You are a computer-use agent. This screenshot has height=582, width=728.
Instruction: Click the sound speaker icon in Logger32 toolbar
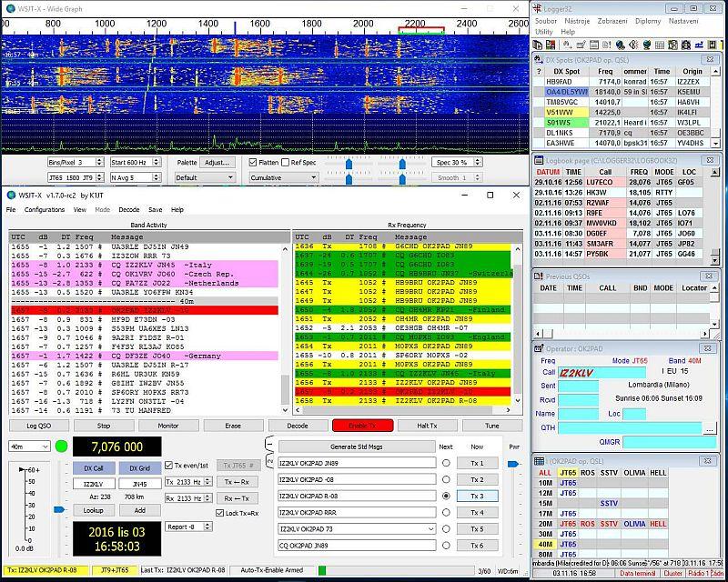click(633, 45)
